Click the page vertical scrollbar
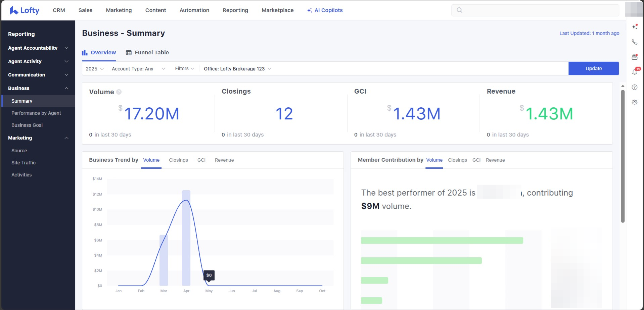644x310 pixels. tap(623, 156)
